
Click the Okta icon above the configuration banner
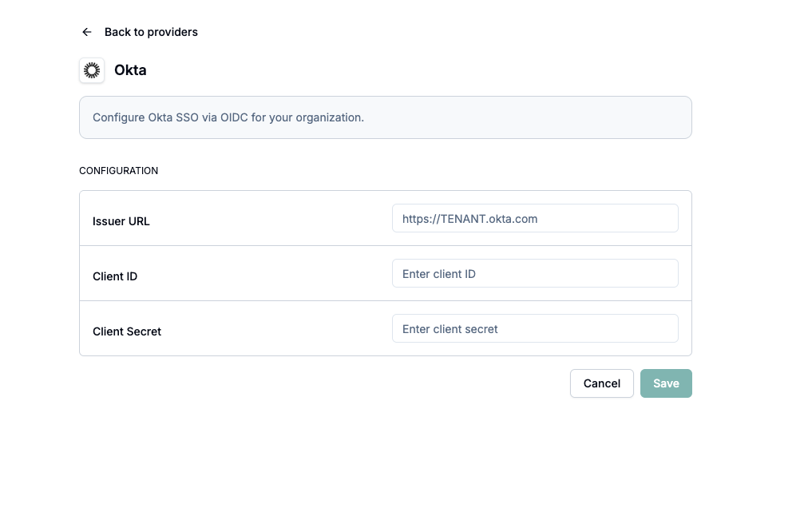(x=92, y=70)
